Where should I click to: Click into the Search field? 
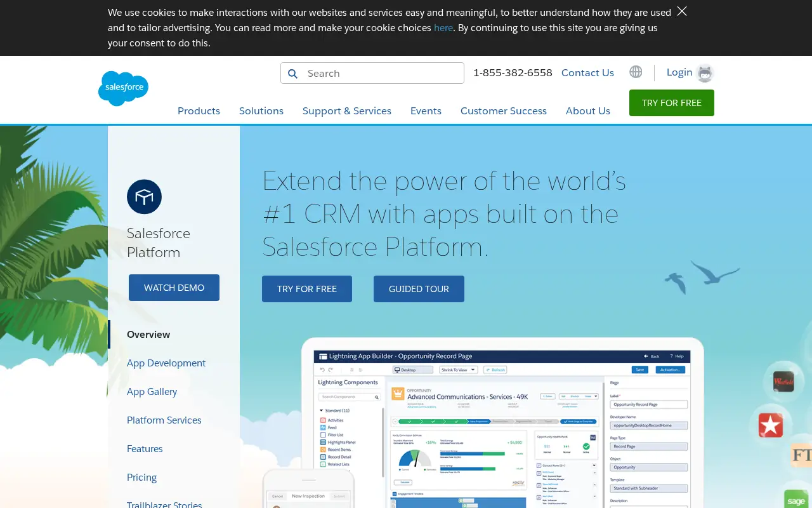coord(372,73)
